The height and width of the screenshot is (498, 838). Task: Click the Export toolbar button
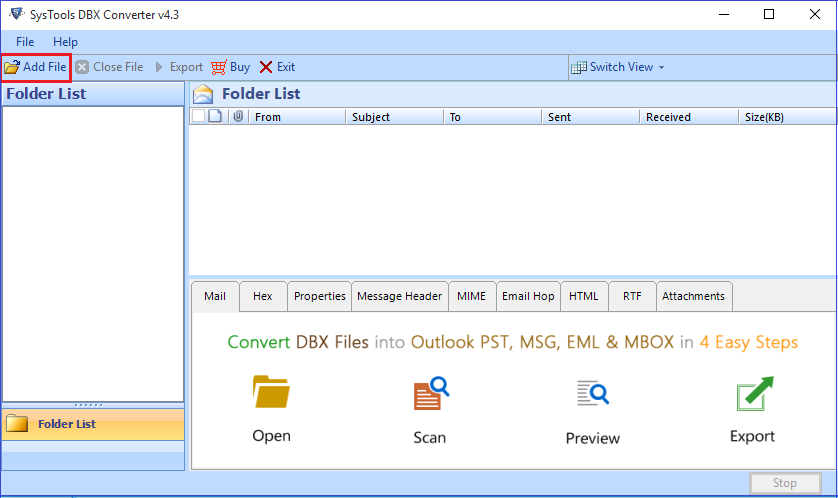[179, 67]
